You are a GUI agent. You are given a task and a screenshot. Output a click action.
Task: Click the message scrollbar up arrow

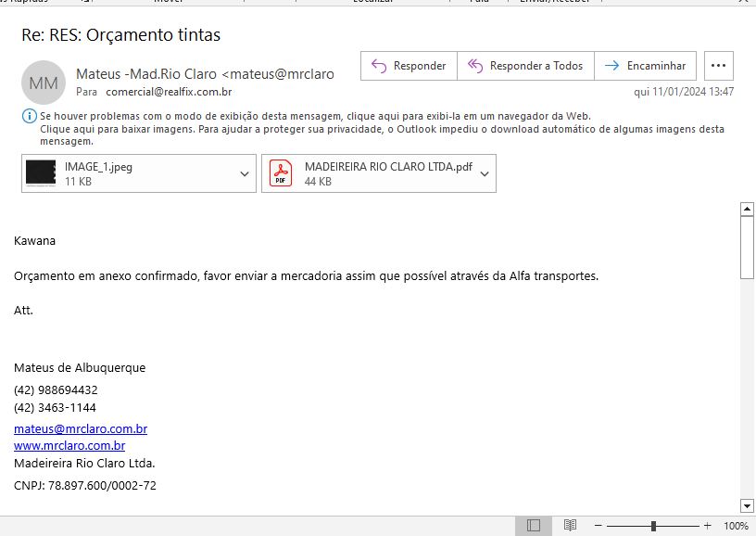pyautogui.click(x=748, y=210)
